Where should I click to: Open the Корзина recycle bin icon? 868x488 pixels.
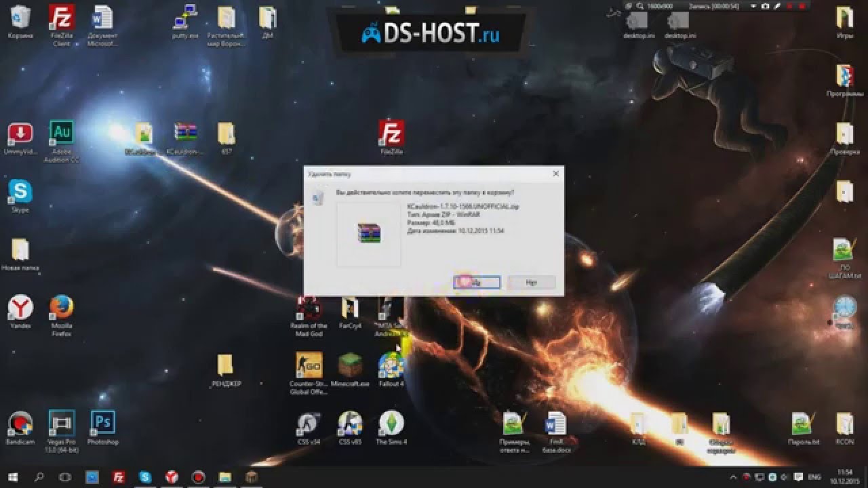coord(20,21)
